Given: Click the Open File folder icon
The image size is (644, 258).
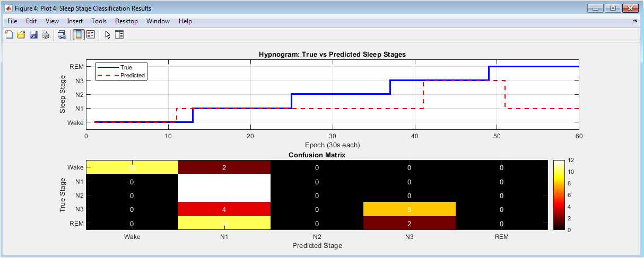Looking at the screenshot, I should pyautogui.click(x=21, y=35).
